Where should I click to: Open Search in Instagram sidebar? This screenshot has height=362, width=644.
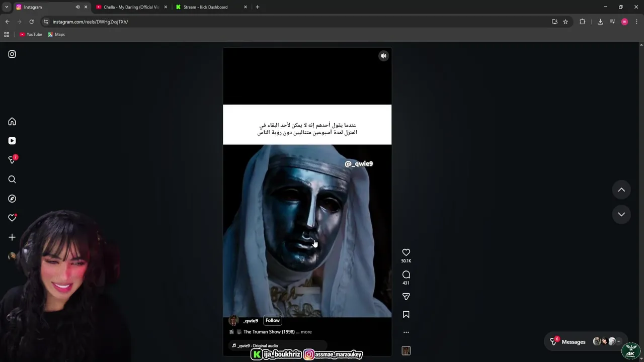[12, 179]
